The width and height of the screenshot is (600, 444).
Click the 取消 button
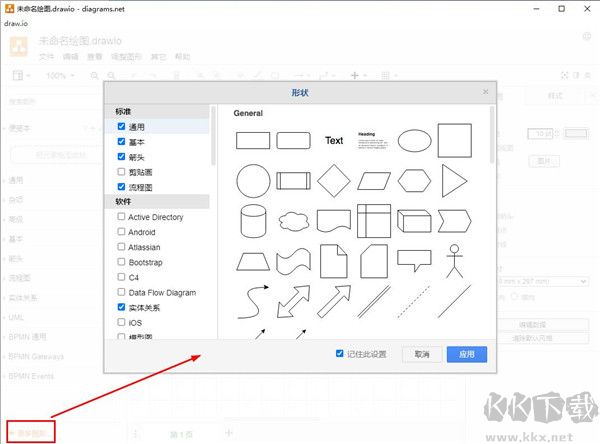pyautogui.click(x=422, y=354)
